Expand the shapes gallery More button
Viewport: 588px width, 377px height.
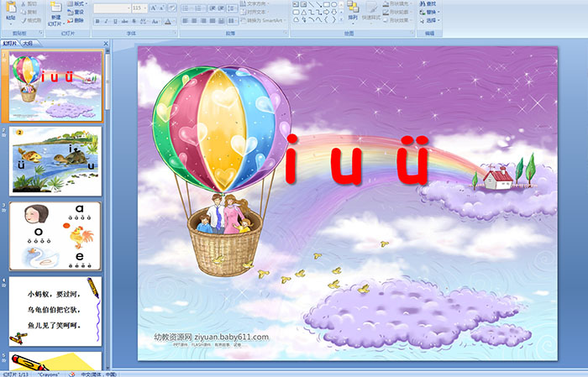[x=341, y=19]
